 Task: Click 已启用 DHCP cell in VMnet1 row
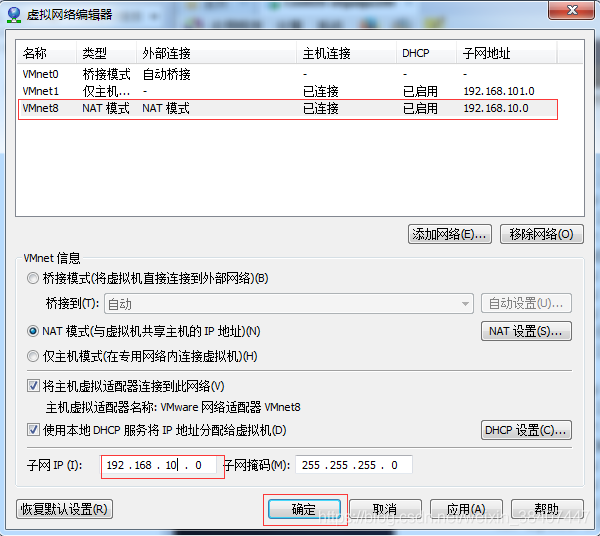click(420, 91)
